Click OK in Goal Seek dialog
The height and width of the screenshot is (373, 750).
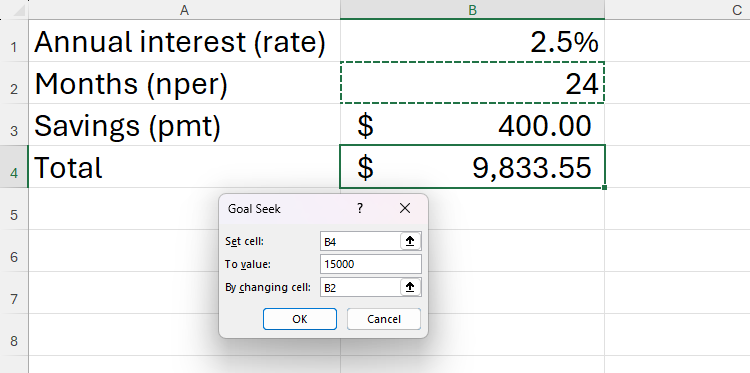(300, 319)
